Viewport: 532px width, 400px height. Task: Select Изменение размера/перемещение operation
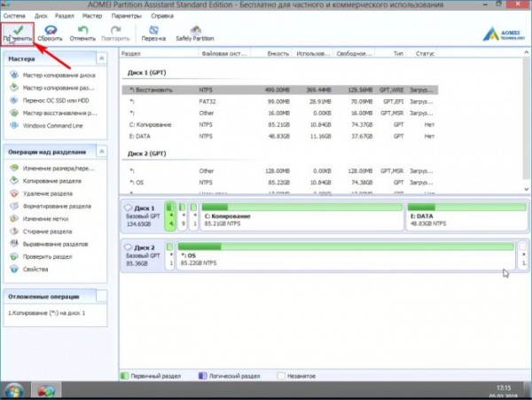pyautogui.click(x=59, y=169)
